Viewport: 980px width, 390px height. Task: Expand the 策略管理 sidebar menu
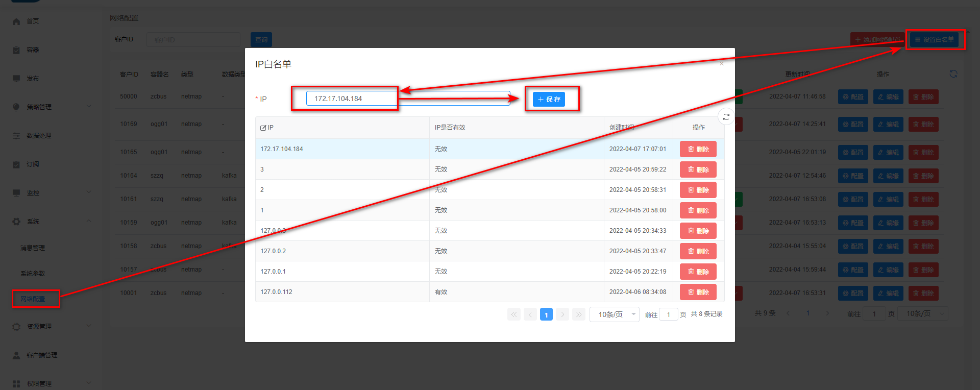point(51,107)
